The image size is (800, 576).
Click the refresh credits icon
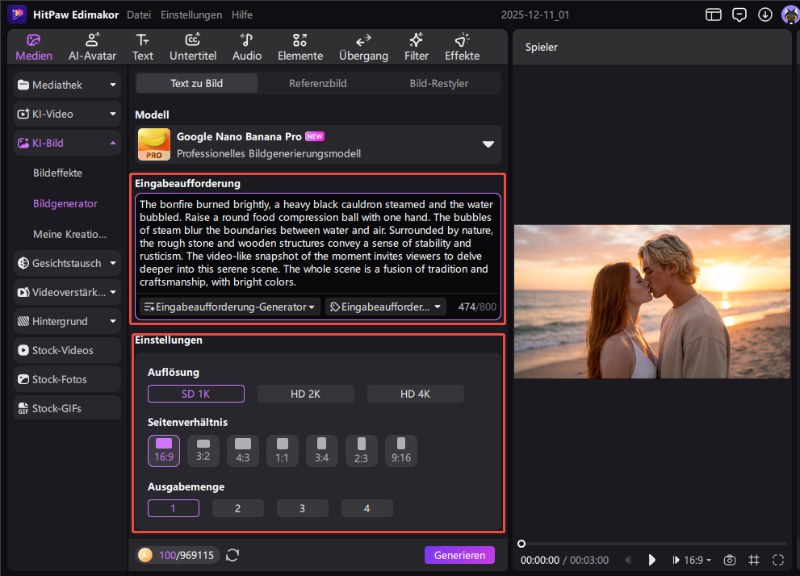(233, 555)
